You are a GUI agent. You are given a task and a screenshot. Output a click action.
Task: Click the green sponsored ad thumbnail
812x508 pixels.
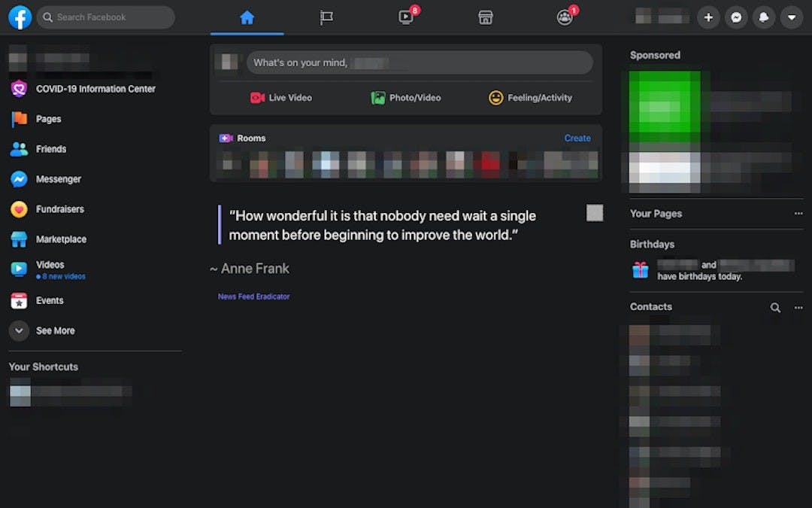665,106
